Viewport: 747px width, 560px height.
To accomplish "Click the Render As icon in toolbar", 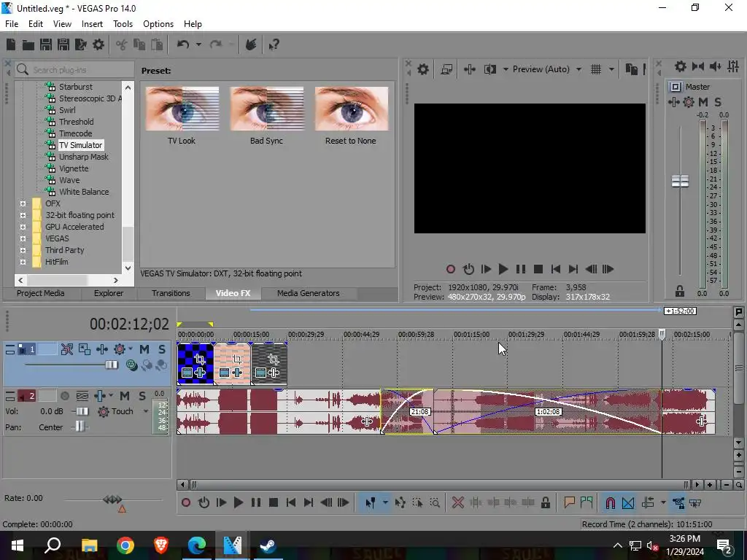I will 80,44.
